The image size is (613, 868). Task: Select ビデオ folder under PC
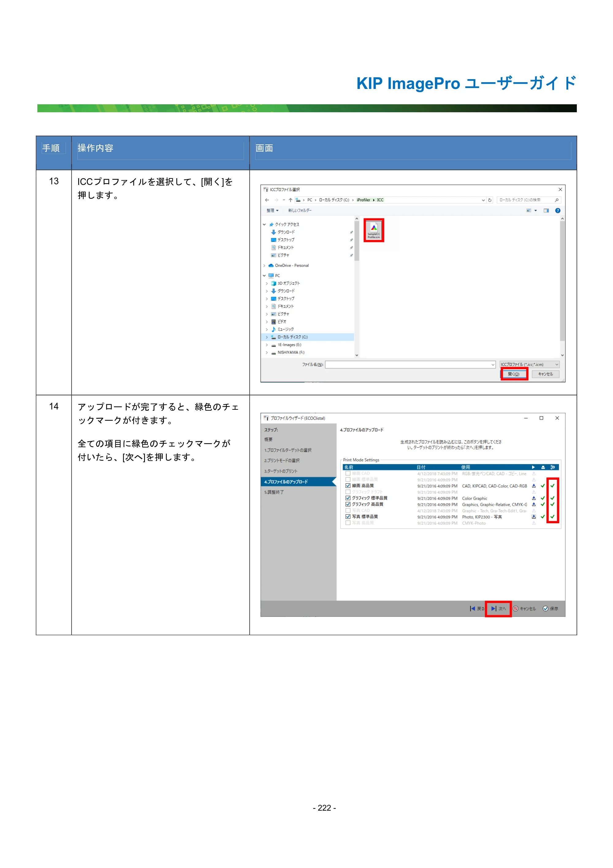(x=279, y=322)
